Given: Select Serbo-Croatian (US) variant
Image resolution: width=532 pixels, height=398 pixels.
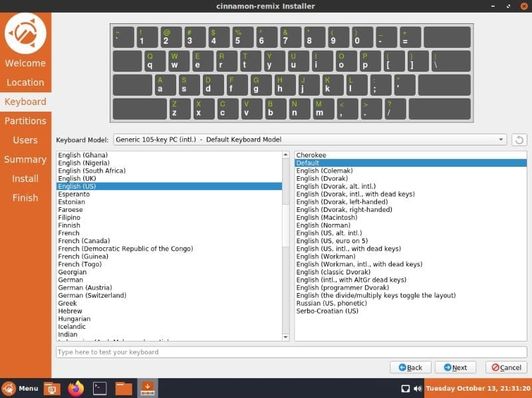Looking at the screenshot, I should (x=410, y=311).
